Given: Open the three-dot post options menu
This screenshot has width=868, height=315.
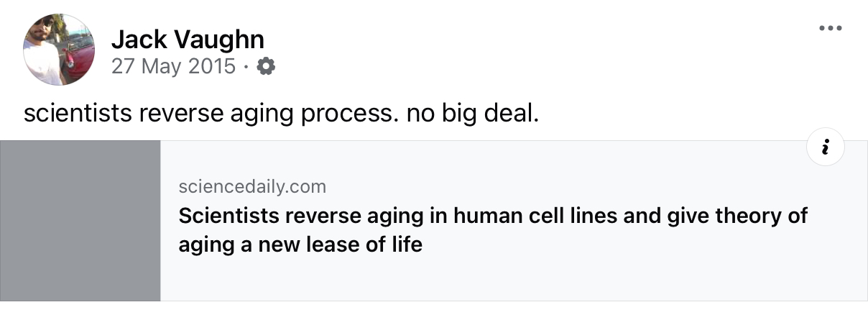Looking at the screenshot, I should click(830, 28).
